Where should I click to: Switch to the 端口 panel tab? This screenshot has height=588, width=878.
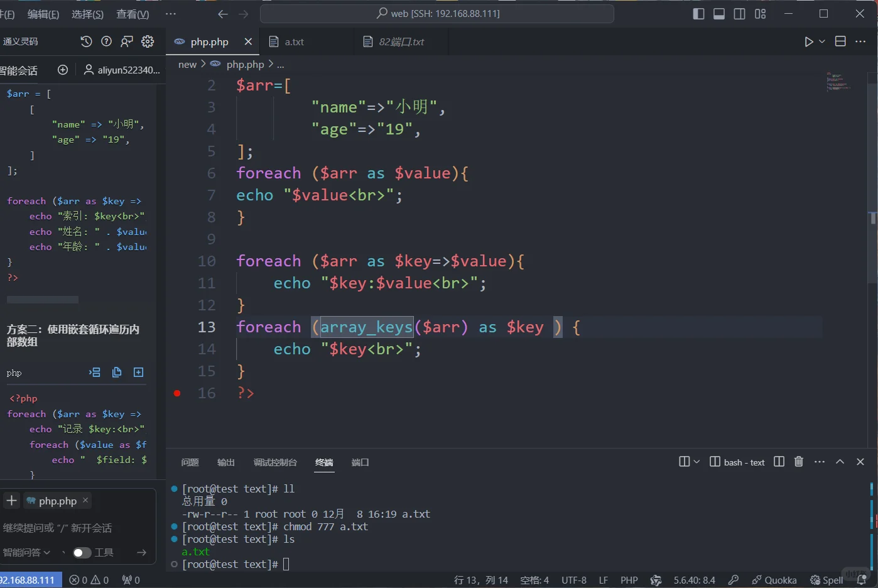360,462
